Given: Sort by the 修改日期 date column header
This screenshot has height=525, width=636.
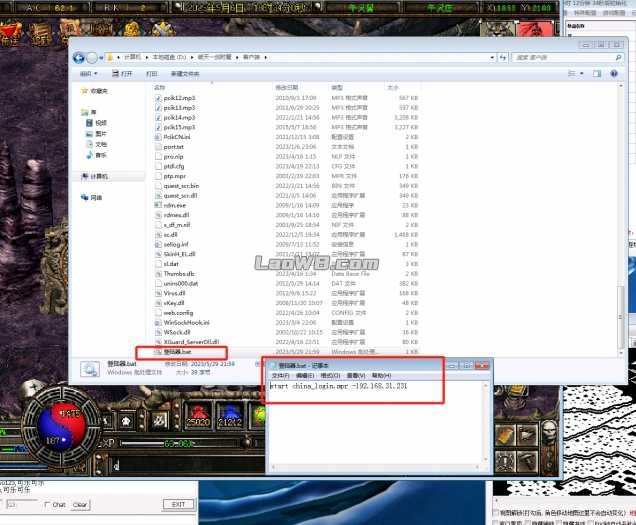Looking at the screenshot, I should click(x=286, y=87).
